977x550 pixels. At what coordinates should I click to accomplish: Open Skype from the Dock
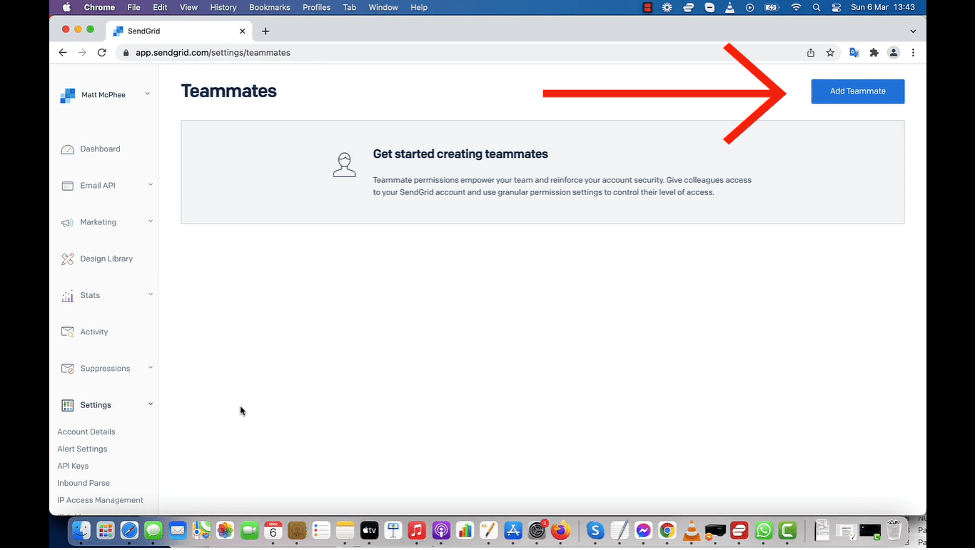click(596, 531)
